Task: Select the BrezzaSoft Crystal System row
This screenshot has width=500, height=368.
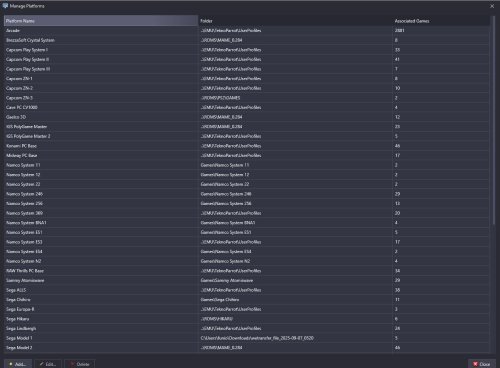Action: (x=246, y=40)
